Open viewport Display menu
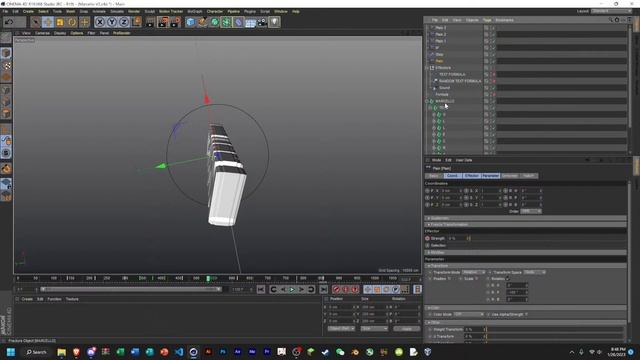This screenshot has width=640, height=360. click(60, 33)
